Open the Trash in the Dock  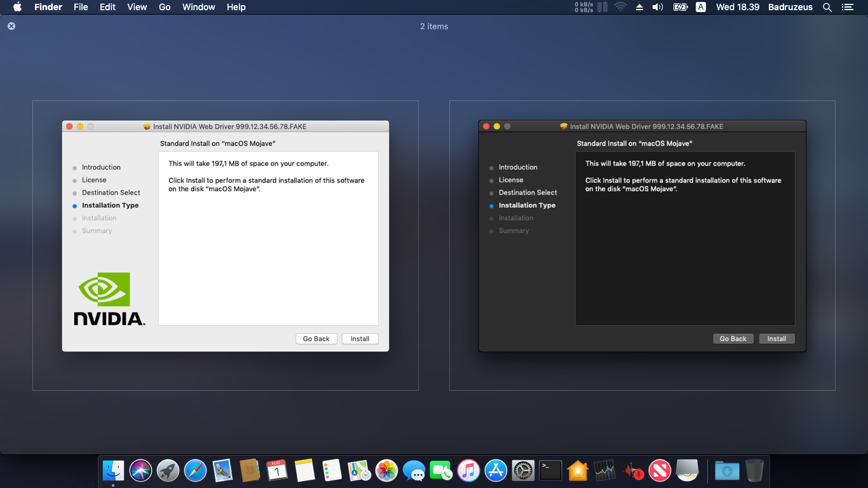click(x=754, y=471)
